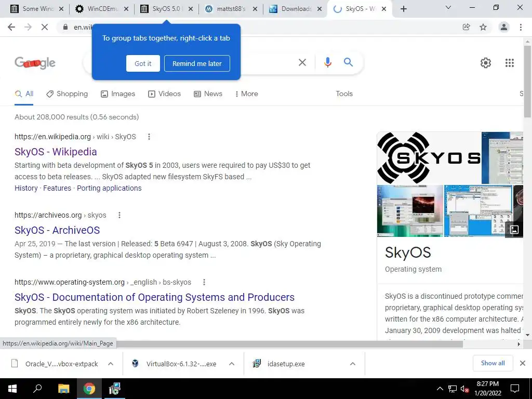532x399 pixels.
Task: Expand the VirtualBox-6.1.32 download menu
Action: 232,364
